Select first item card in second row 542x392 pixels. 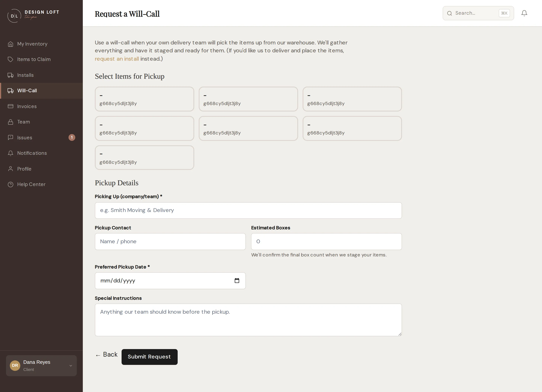point(144,128)
